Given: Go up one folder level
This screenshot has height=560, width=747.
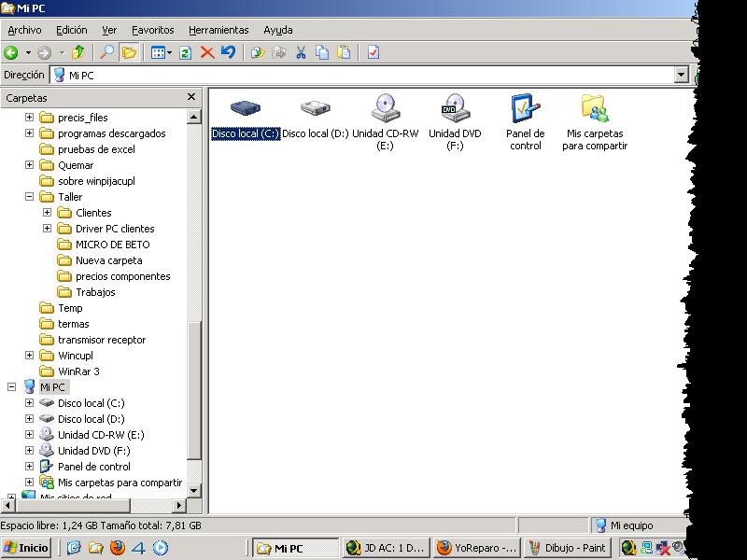Looking at the screenshot, I should pos(78,52).
